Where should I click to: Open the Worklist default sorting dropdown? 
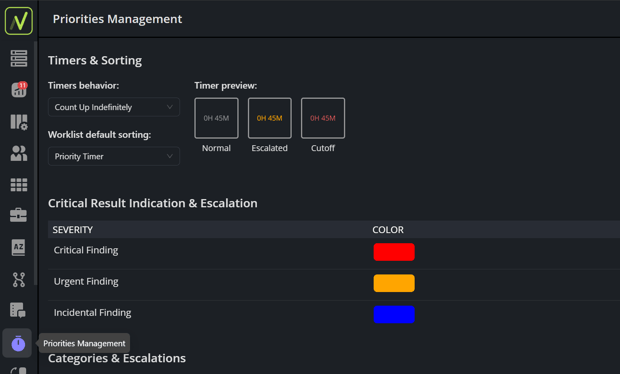point(114,157)
